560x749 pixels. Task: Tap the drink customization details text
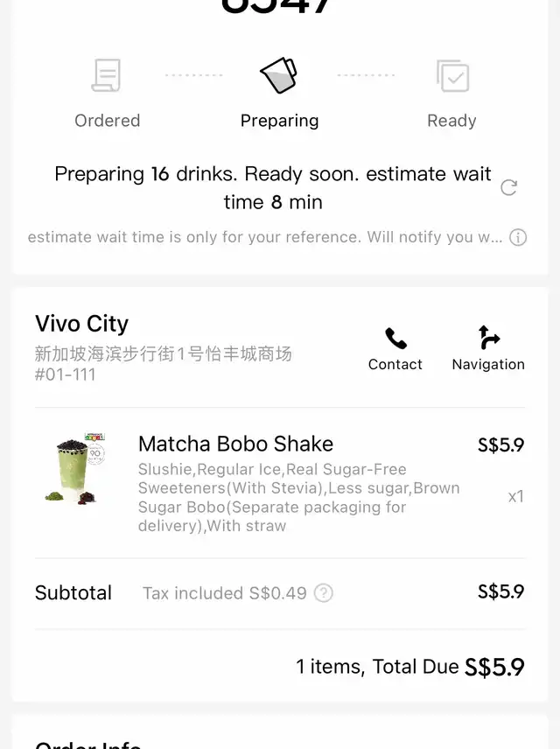[x=298, y=497]
